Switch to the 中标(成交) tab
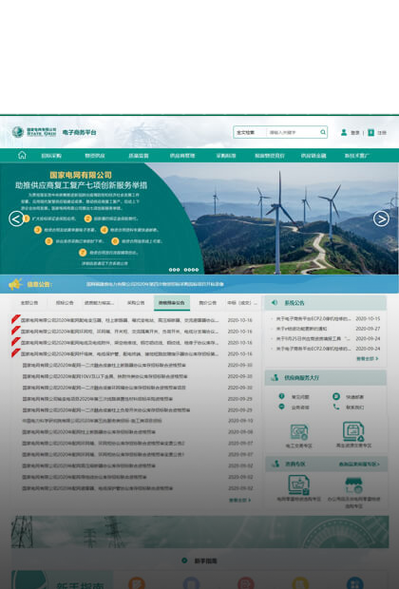399x589 pixels. 242,303
